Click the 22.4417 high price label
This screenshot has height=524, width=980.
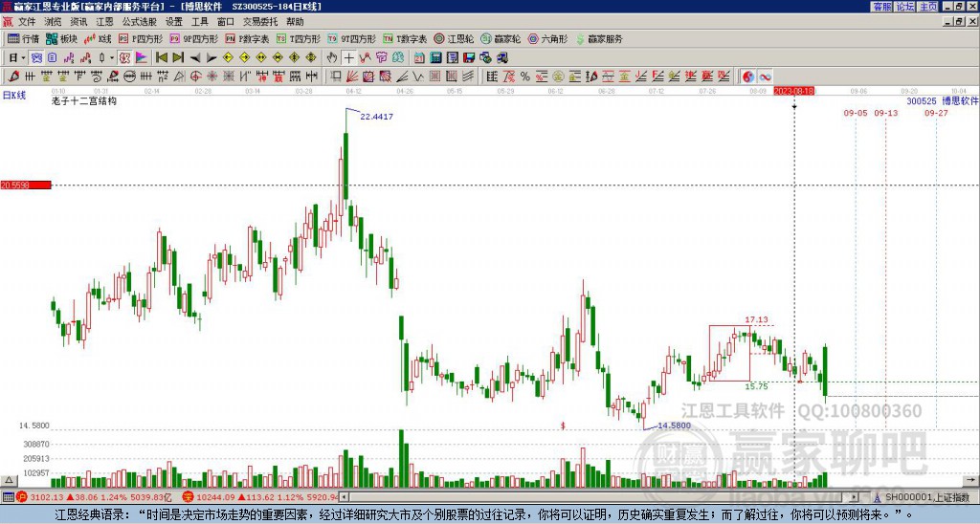(x=377, y=117)
